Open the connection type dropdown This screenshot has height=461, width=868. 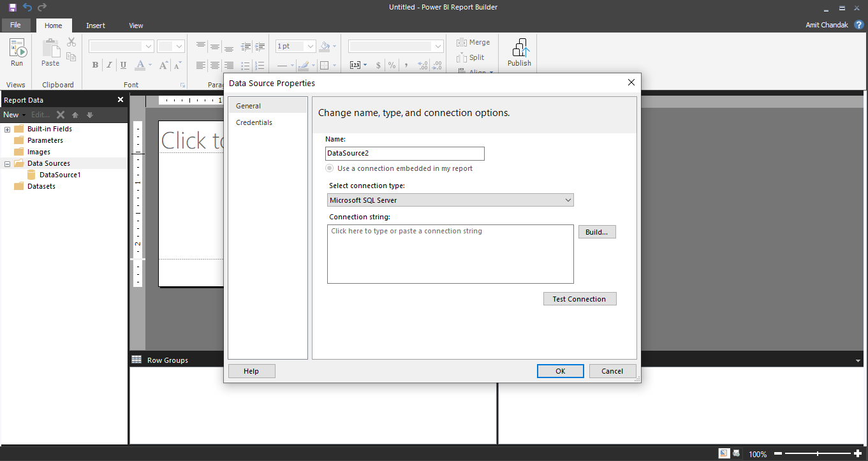click(x=450, y=200)
